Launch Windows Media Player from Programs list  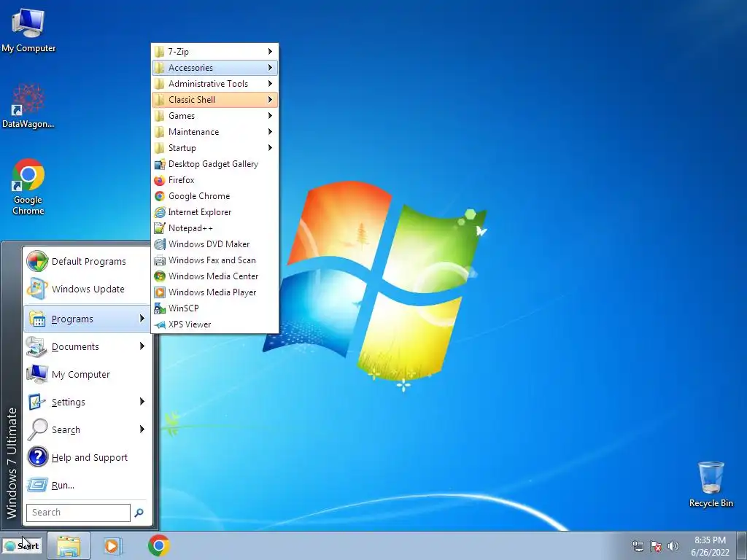[215, 292]
